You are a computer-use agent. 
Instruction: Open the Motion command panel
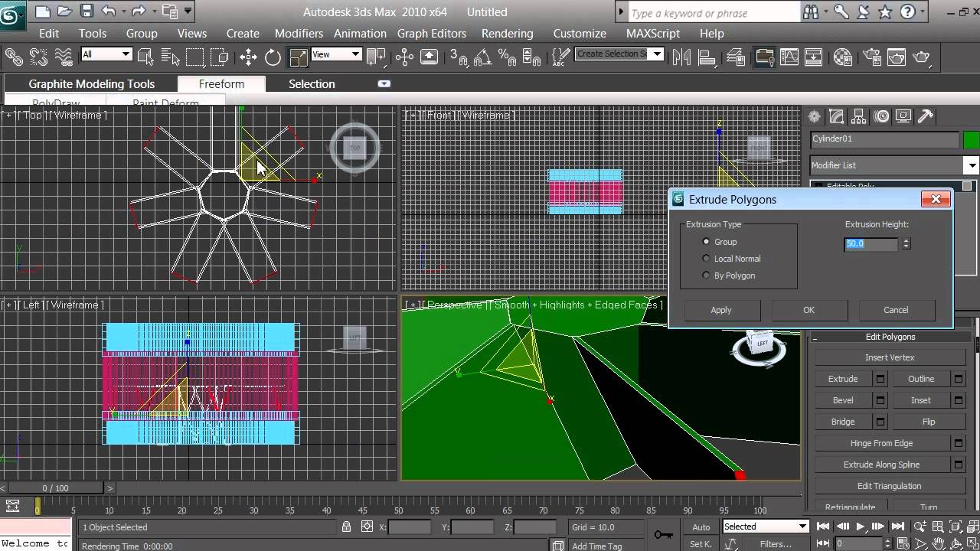[882, 116]
